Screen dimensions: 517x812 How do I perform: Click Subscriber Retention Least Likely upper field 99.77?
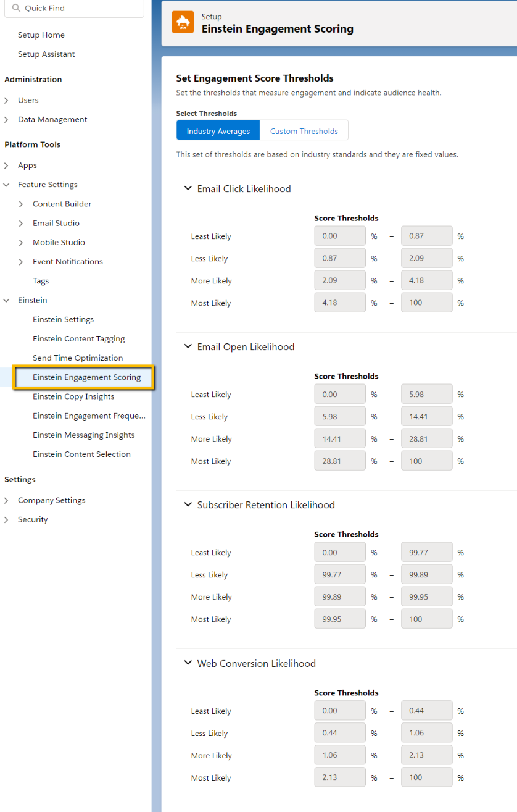tap(427, 552)
